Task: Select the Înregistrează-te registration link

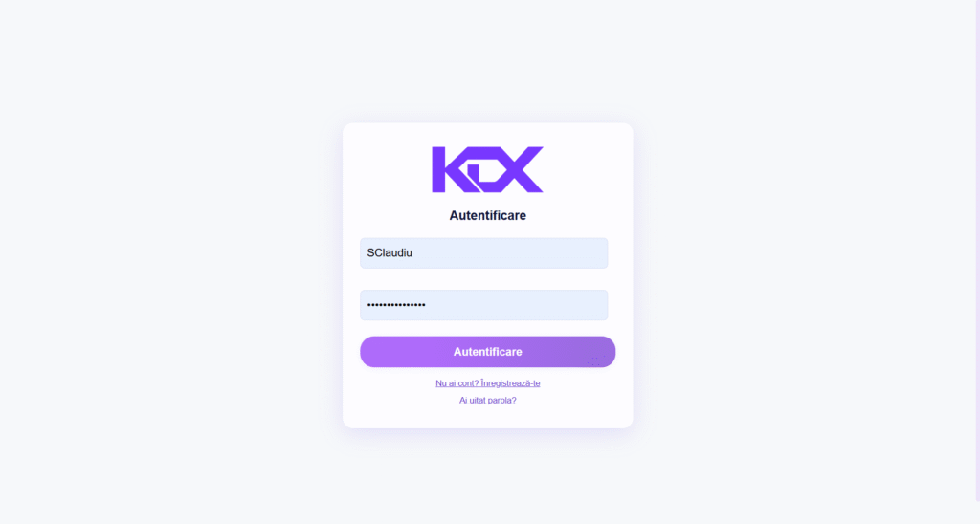Action: tap(487, 383)
